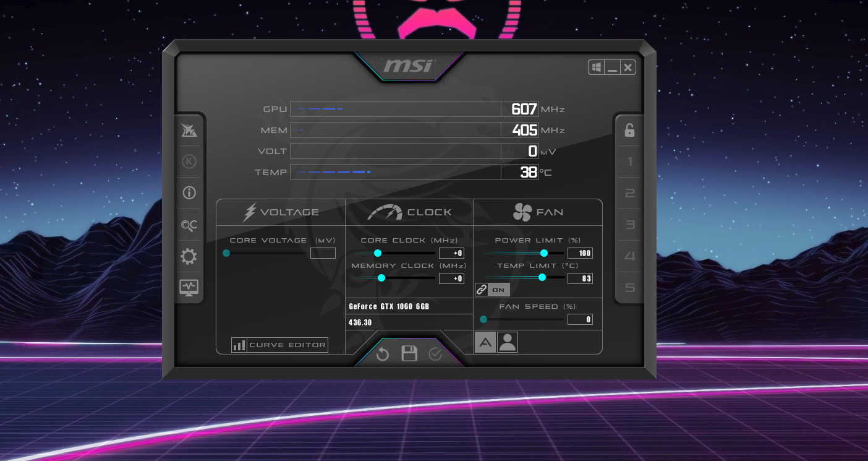Screen dimensions: 868x461
Task: Load profile slot 3
Action: 629,225
